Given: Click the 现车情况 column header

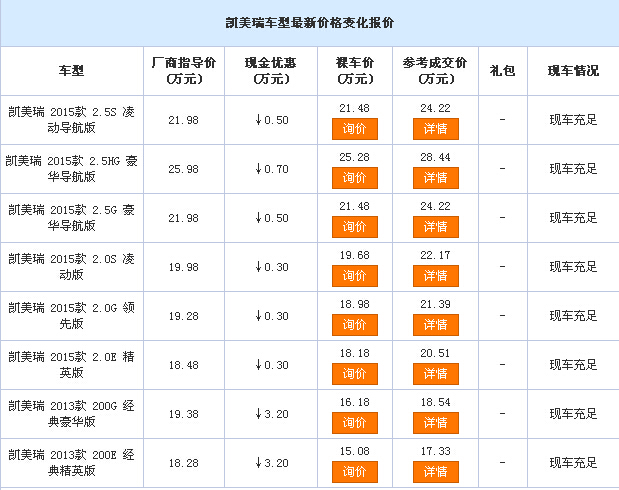Looking at the screenshot, I should 573,71.
